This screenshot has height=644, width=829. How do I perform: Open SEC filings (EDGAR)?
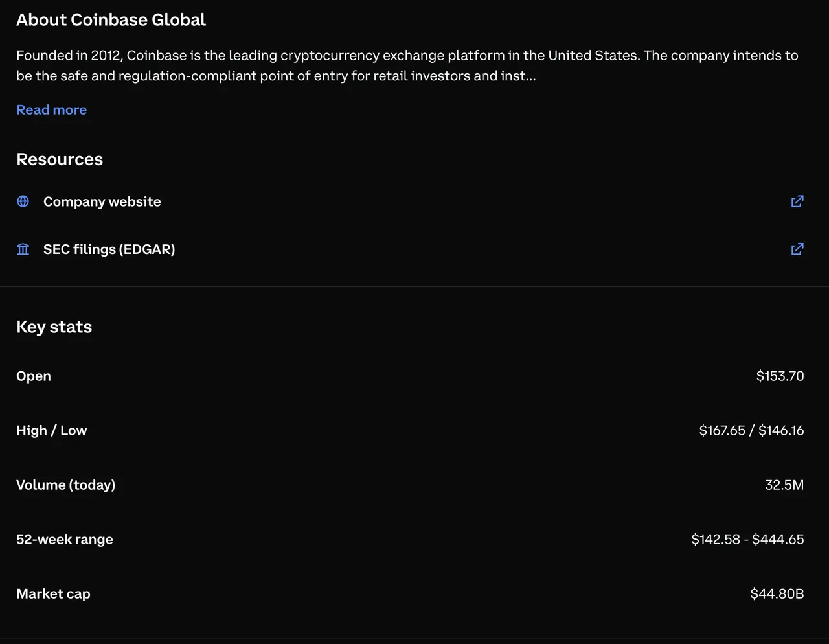pyautogui.click(x=109, y=249)
